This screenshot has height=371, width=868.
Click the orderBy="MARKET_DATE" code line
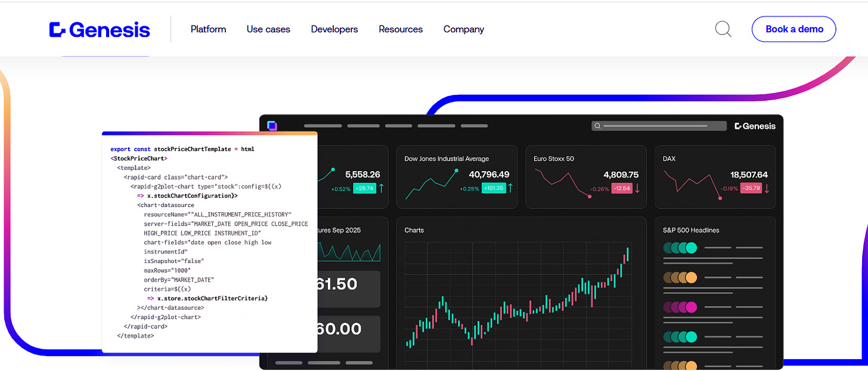179,280
